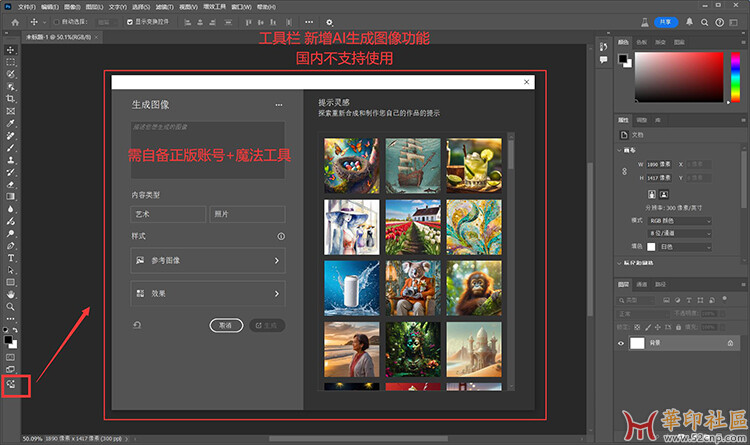Viewport: 750px width, 445px height.
Task: Click the Home icon in options bar
Action: [15, 22]
